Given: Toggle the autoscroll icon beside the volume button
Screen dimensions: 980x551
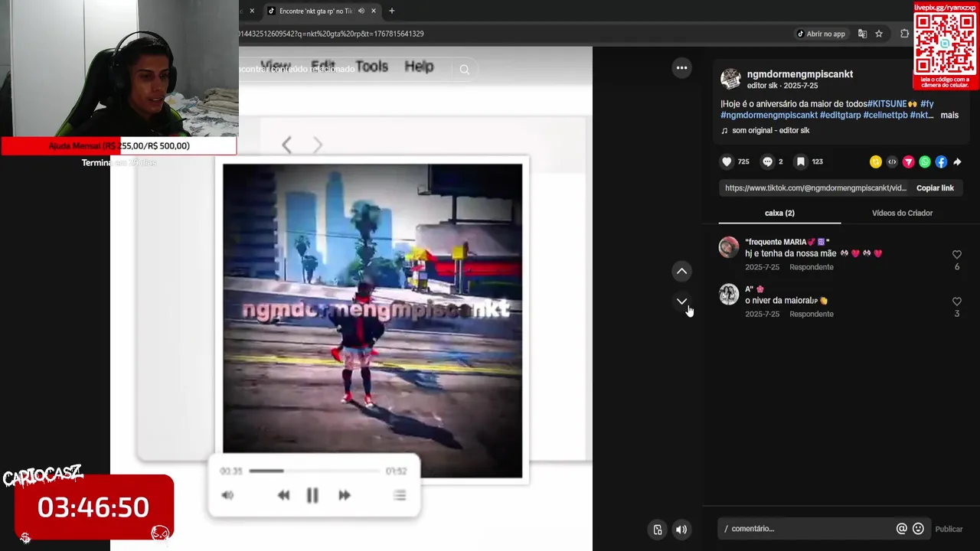Looking at the screenshot, I should pyautogui.click(x=658, y=530).
